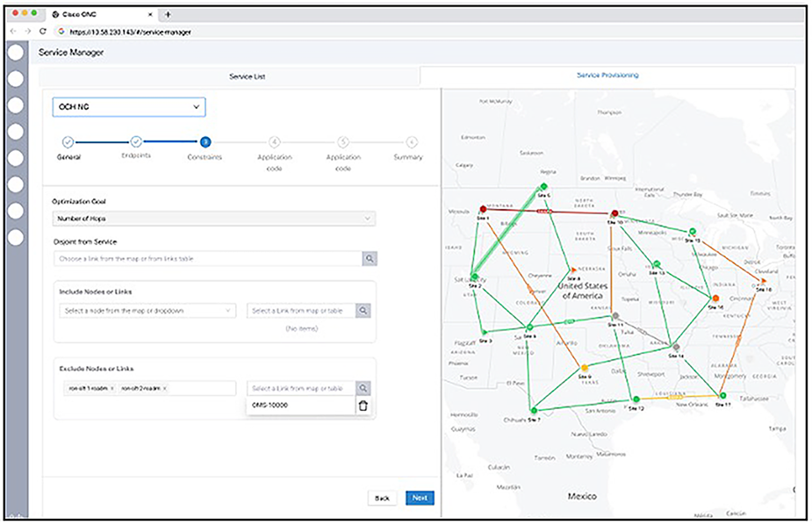This screenshot has height=525, width=812.
Task: Go to the General step
Action: click(68, 142)
